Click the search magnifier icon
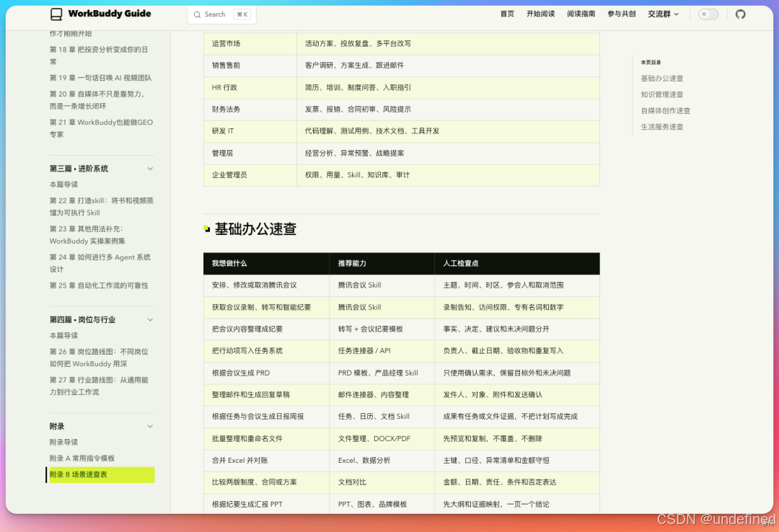The image size is (779, 532). (197, 14)
